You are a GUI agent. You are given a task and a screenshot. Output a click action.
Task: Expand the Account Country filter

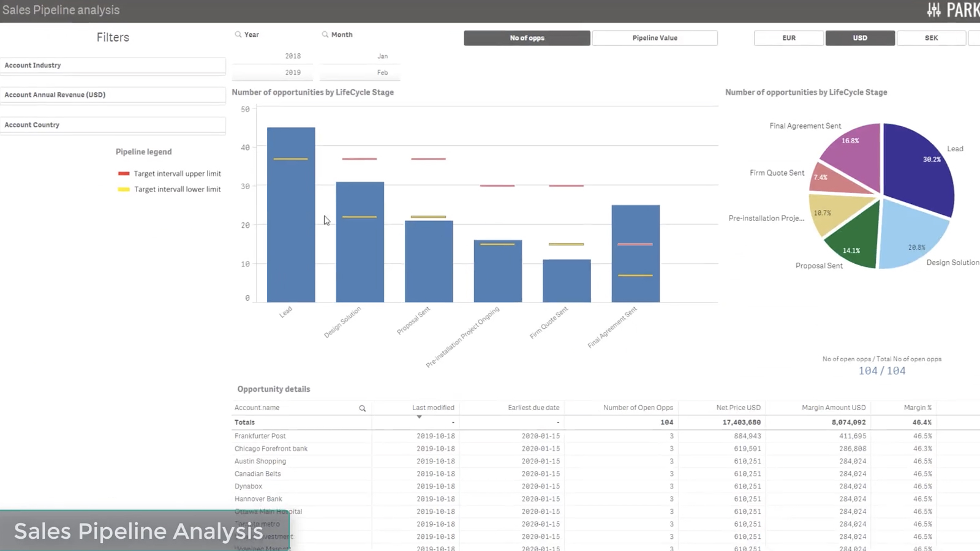click(113, 125)
